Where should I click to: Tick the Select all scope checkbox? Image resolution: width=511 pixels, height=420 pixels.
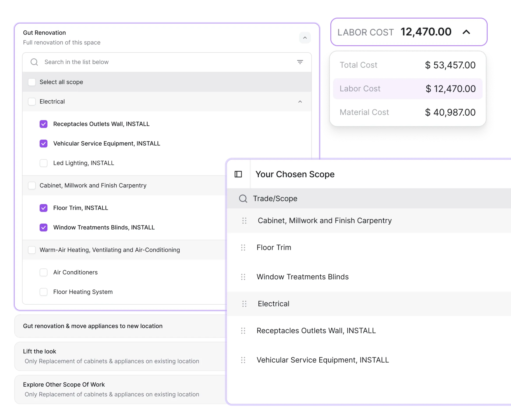(32, 82)
